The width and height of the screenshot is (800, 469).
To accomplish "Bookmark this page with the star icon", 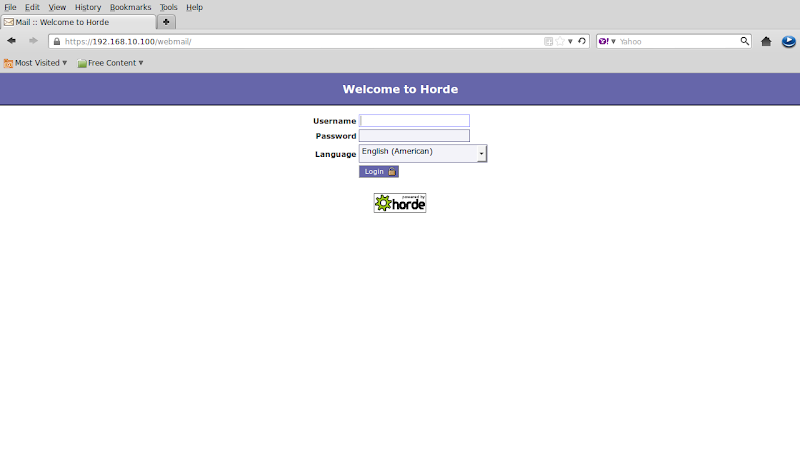I will point(560,41).
